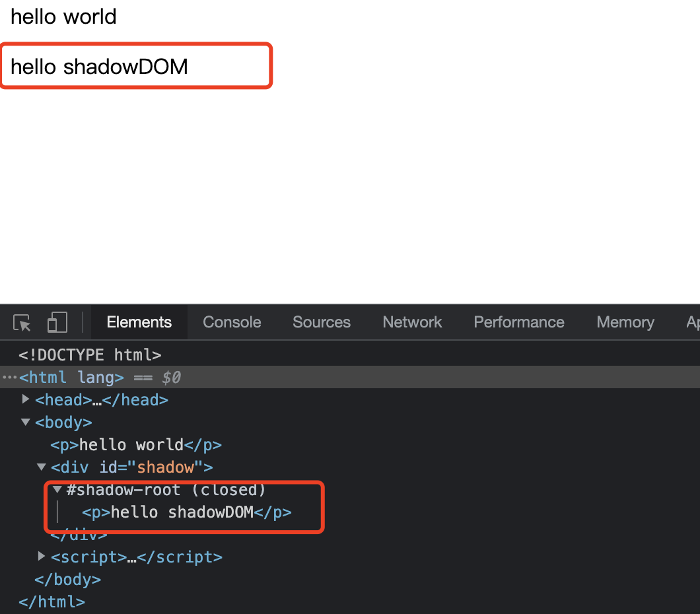Click the 'hello world' paragraph on page
Image resolution: width=700 pixels, height=614 pixels.
coord(63,17)
